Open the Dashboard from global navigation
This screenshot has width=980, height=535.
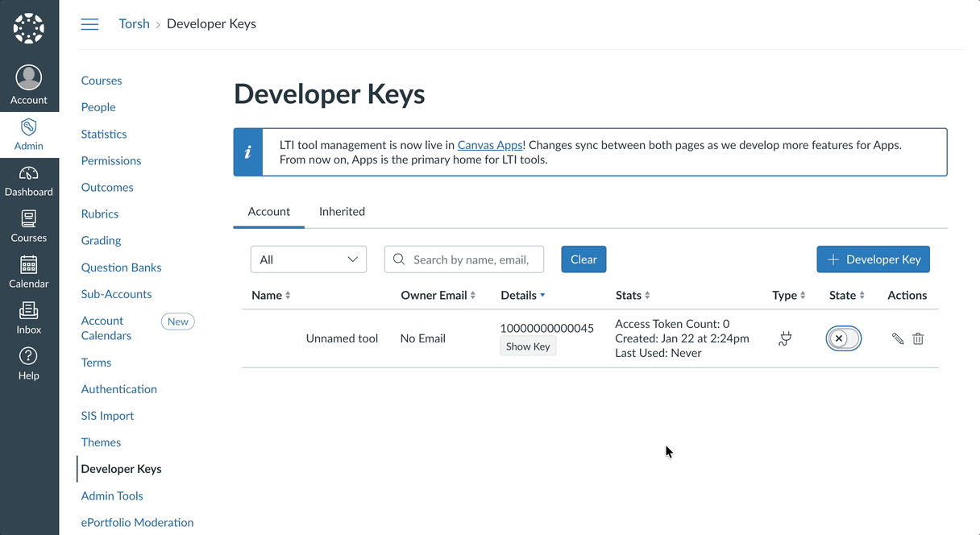point(29,181)
